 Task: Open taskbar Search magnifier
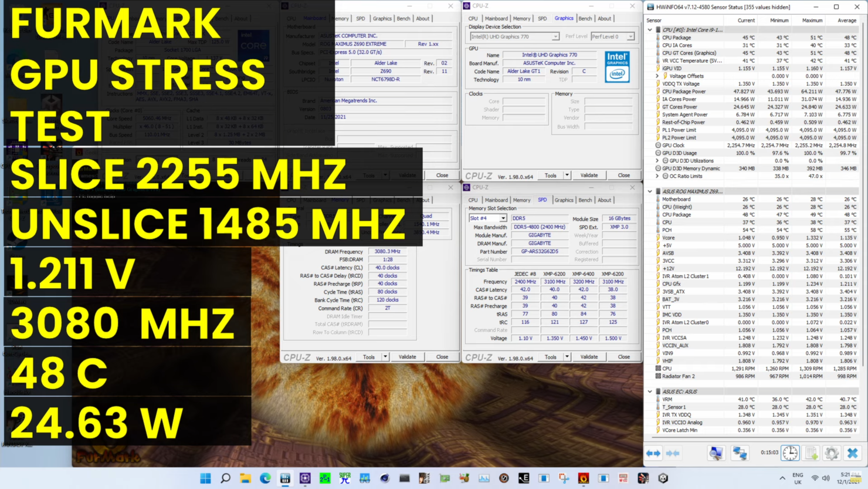(x=225, y=478)
